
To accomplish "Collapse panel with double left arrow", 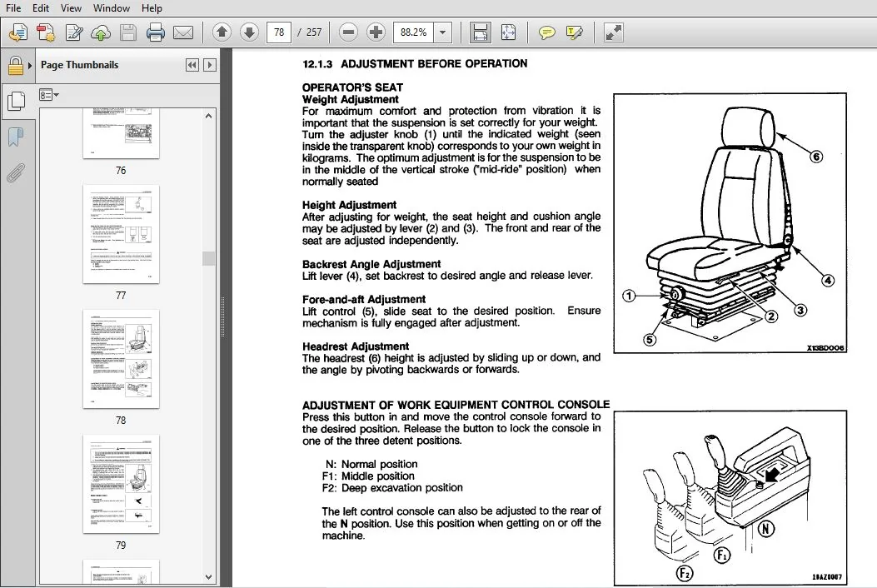I will point(192,65).
